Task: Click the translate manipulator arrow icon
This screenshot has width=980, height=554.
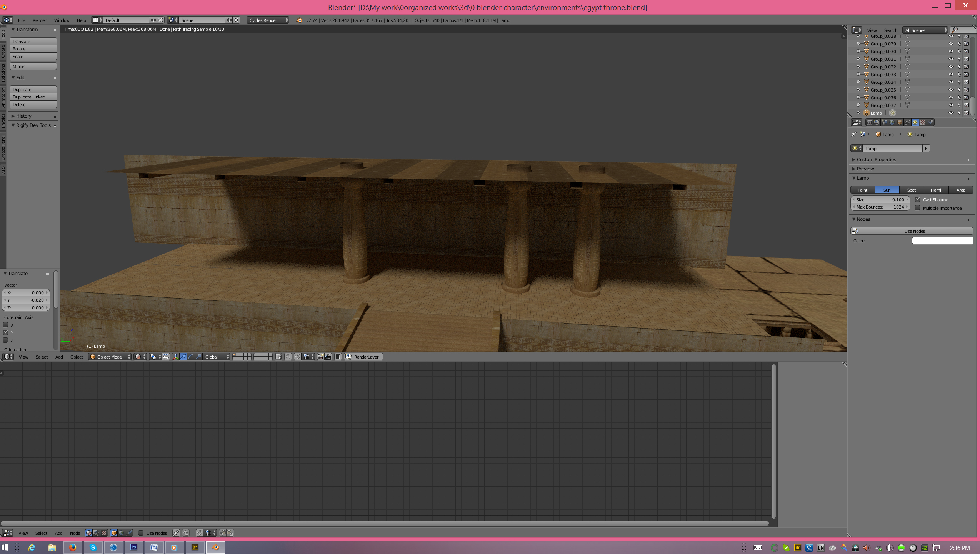Action: pyautogui.click(x=183, y=357)
